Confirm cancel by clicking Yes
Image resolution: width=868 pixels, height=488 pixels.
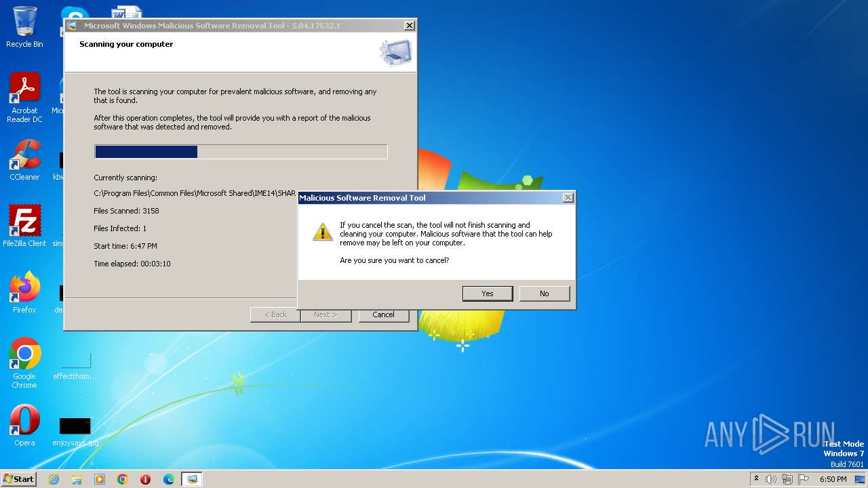(488, 293)
